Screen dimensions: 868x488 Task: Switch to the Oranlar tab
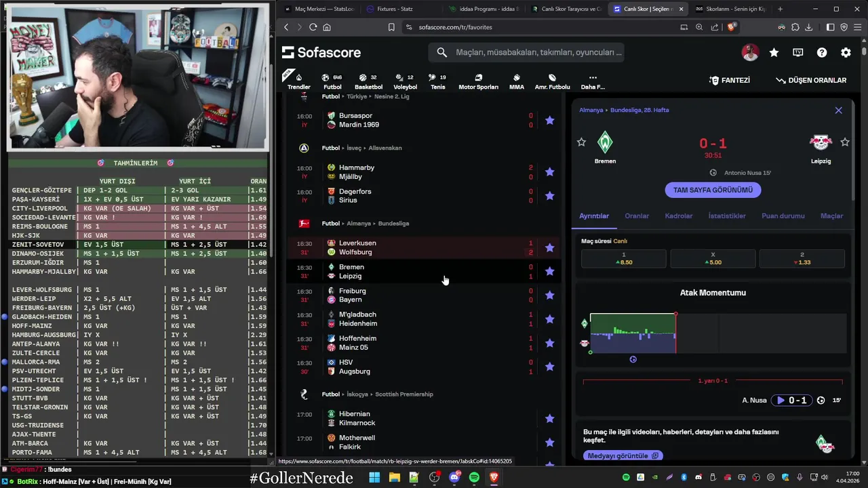tap(637, 216)
